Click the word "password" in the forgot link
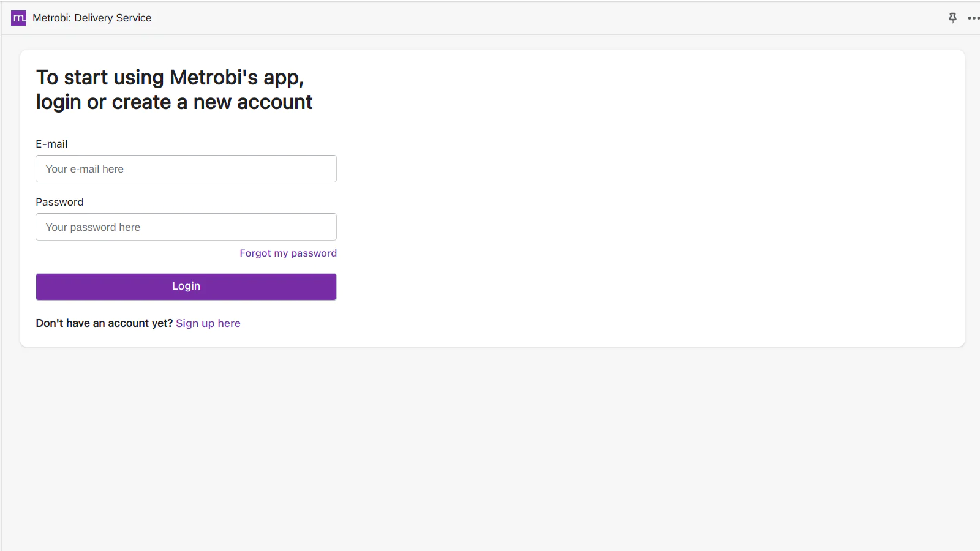 coord(314,253)
